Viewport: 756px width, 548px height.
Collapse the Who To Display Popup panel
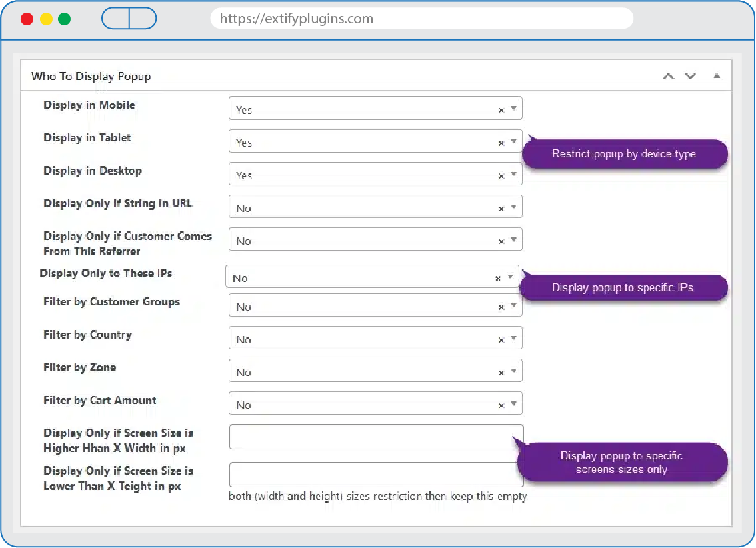pos(717,76)
